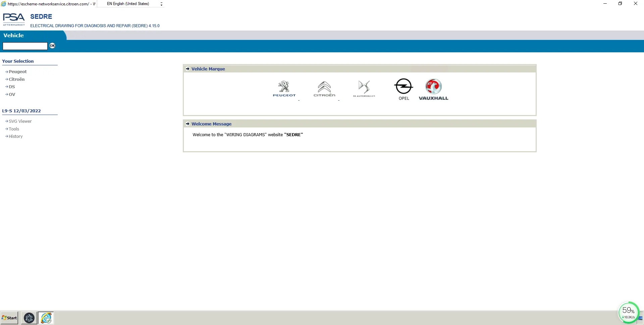Open the Peugeot link in Your Selection
Screen dimensions: 644x325
(x=17, y=72)
